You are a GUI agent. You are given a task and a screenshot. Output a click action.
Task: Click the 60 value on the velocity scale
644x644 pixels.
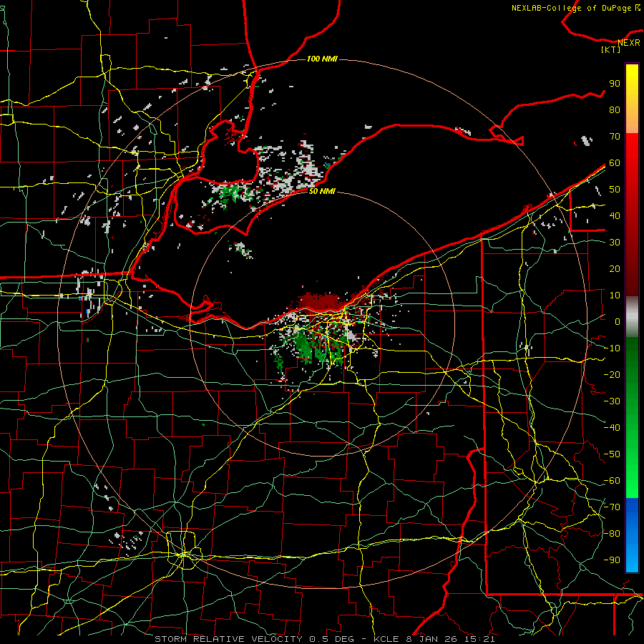coord(615,162)
